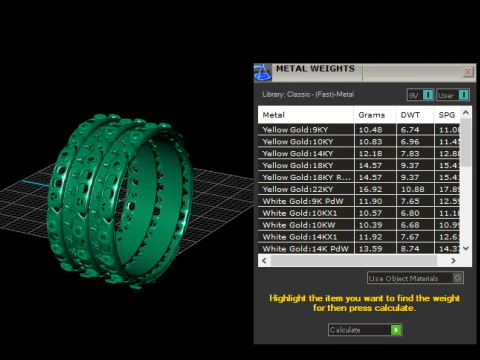Image resolution: width=480 pixels, height=360 pixels.
Task: Click the Calculate button
Action: [365, 330]
